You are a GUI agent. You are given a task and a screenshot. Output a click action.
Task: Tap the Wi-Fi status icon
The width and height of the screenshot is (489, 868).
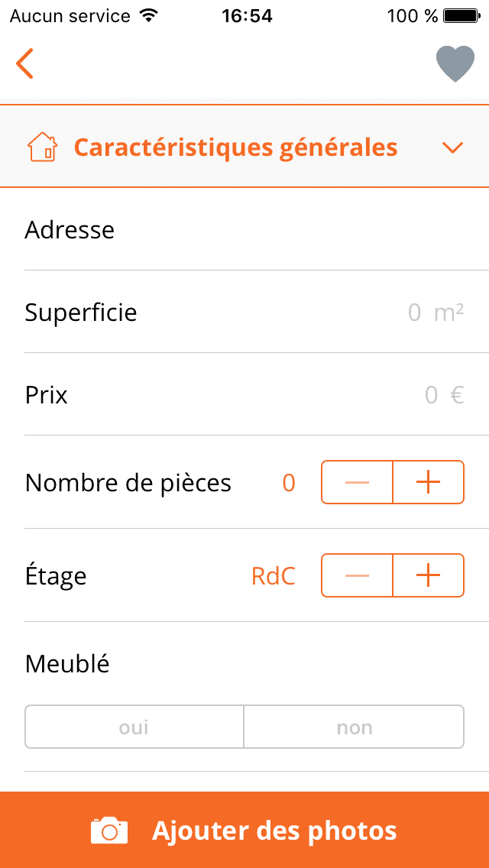149,16
